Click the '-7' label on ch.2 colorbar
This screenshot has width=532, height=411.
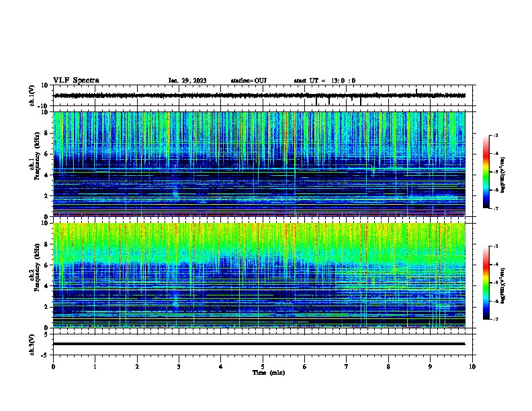pyautogui.click(x=495, y=319)
